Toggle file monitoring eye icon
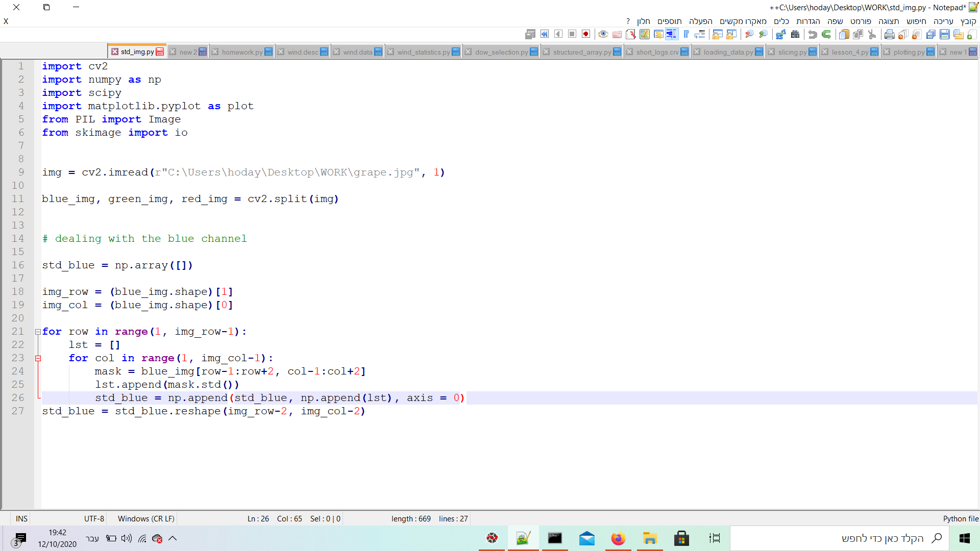The width and height of the screenshot is (980, 551). point(603,34)
